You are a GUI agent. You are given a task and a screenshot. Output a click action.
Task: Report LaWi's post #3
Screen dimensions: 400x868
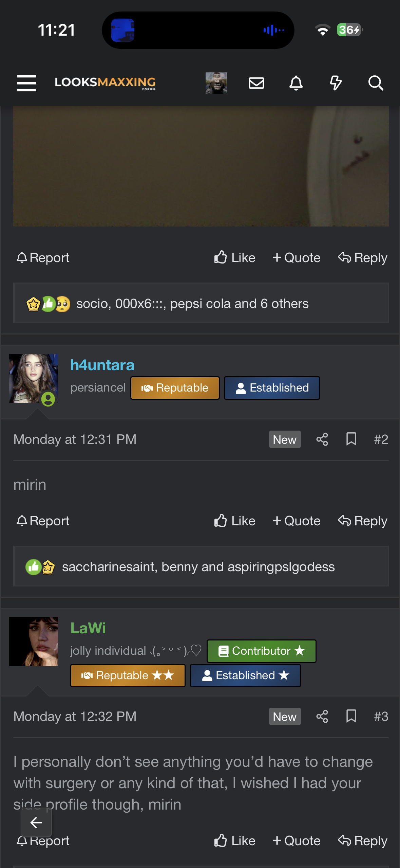(x=43, y=841)
